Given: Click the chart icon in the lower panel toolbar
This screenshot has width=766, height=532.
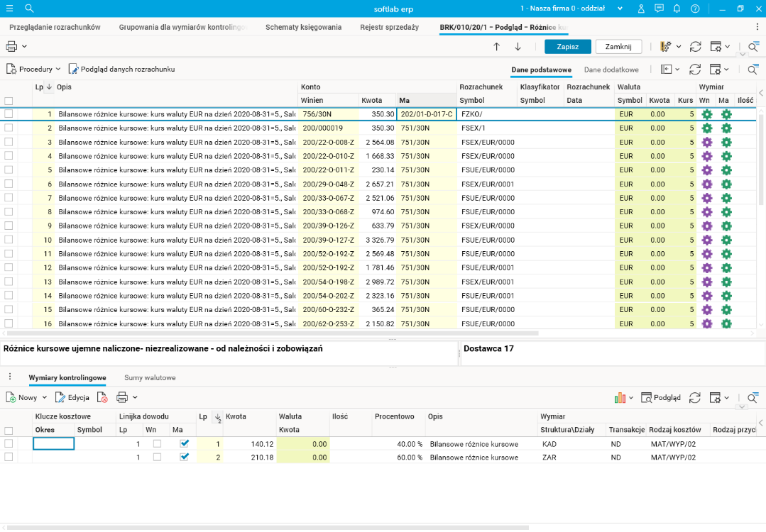Looking at the screenshot, I should [619, 398].
